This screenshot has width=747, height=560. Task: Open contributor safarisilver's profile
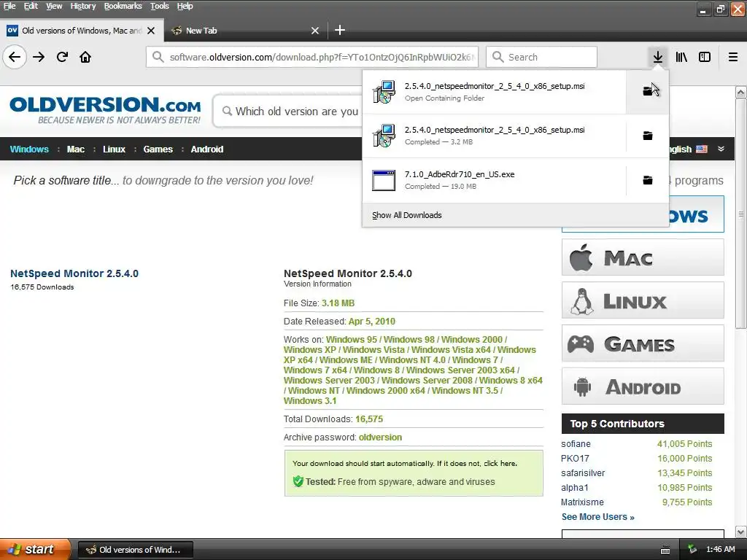[x=583, y=472]
